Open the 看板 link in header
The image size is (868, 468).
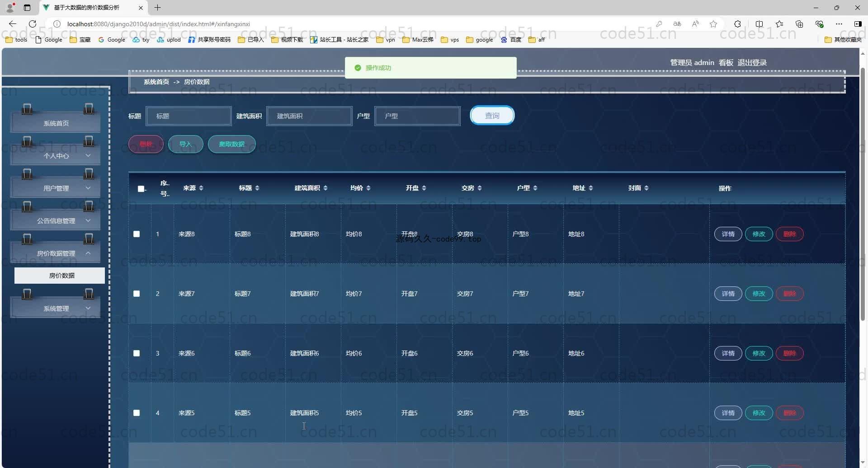[x=726, y=63]
